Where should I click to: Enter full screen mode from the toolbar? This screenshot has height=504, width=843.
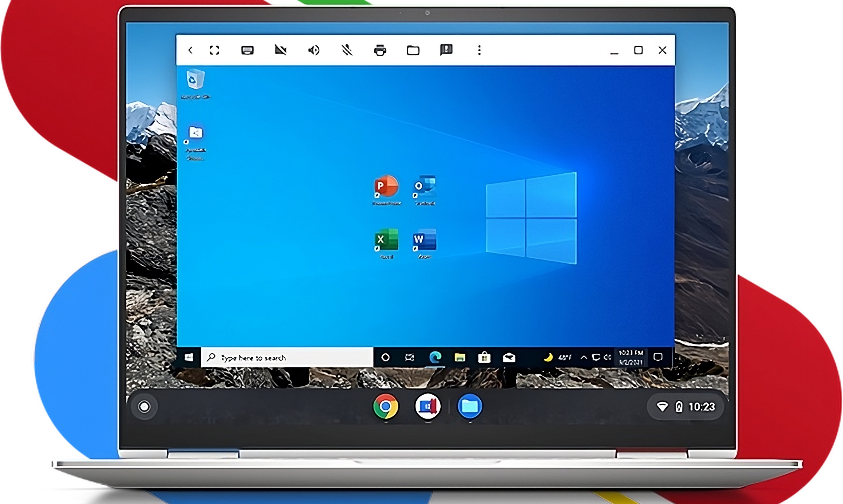point(215,50)
